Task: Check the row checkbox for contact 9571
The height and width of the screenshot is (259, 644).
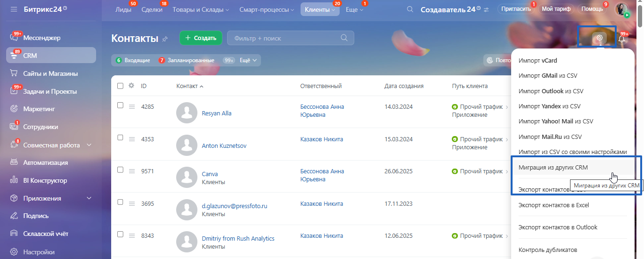Action: point(120,170)
